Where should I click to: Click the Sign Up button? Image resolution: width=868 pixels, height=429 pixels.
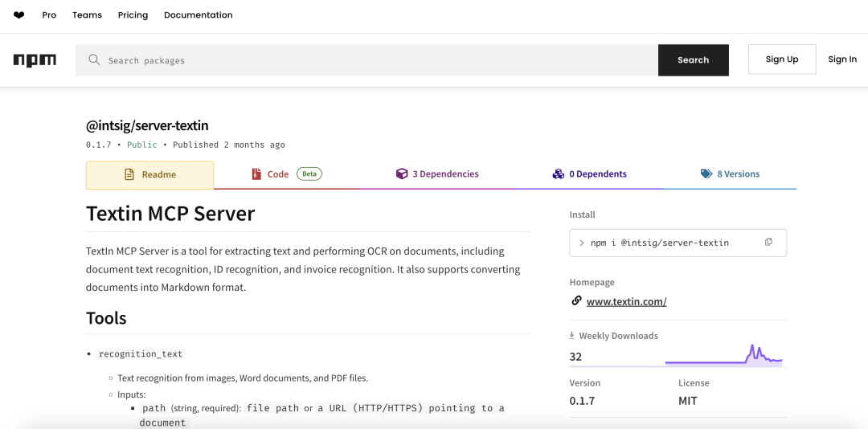point(782,59)
